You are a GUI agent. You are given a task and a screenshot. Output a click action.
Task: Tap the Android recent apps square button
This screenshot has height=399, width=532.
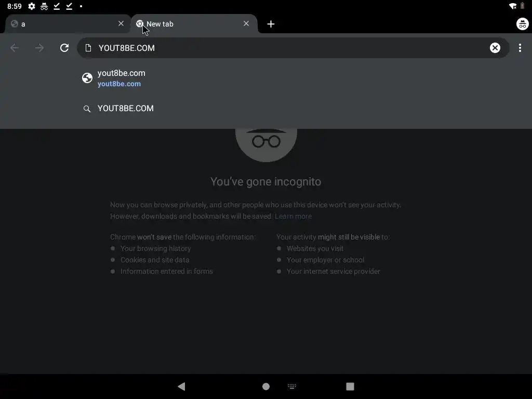pyautogui.click(x=350, y=387)
